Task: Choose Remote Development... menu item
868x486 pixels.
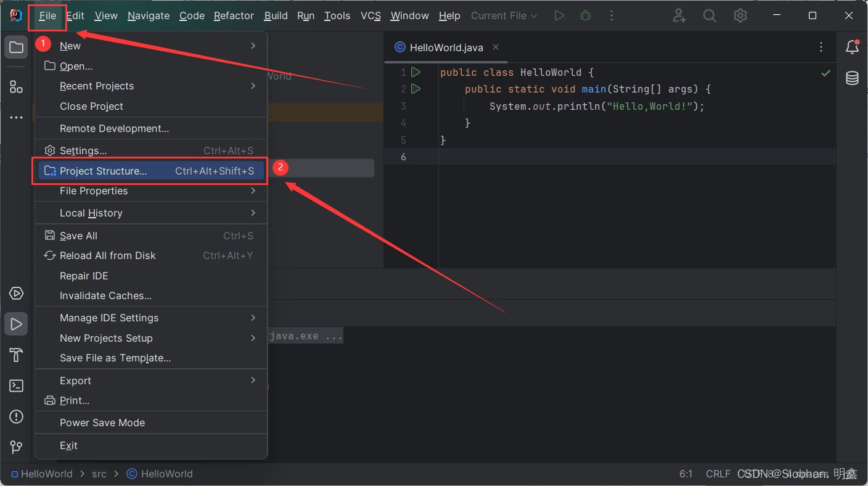Action: coord(151,128)
